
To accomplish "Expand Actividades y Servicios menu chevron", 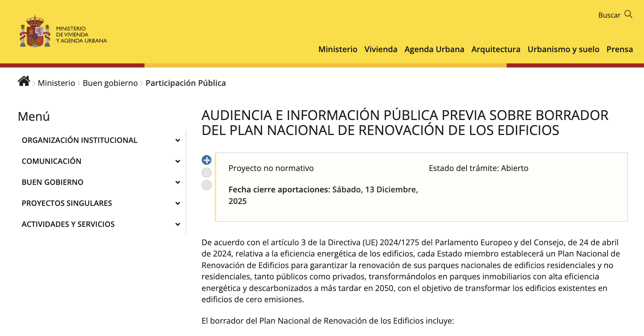I will click(178, 224).
